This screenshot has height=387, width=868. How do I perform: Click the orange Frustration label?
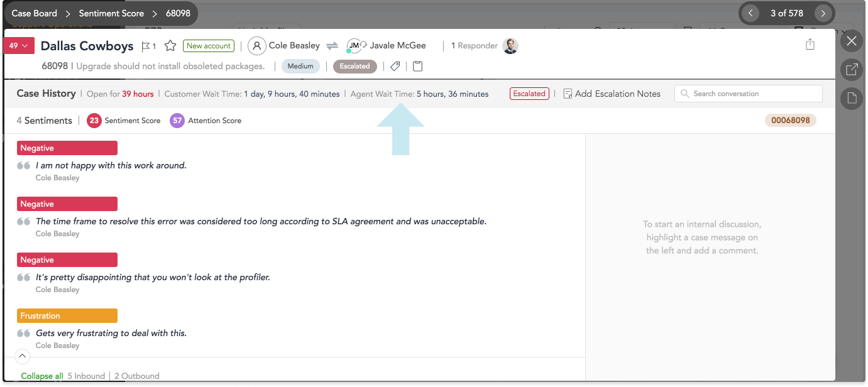pos(67,316)
